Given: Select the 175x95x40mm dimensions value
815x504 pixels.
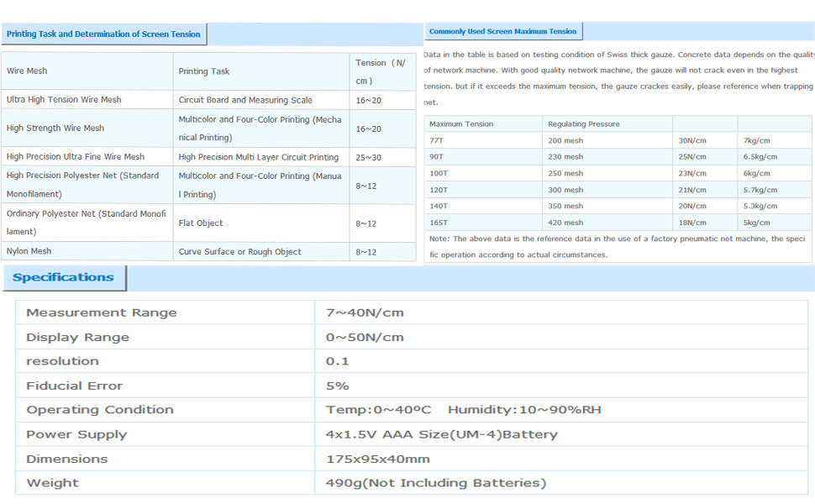Looking at the screenshot, I should click(378, 459).
